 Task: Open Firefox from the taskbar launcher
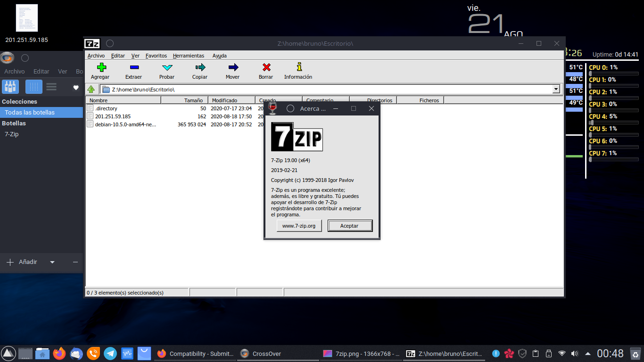point(59,353)
